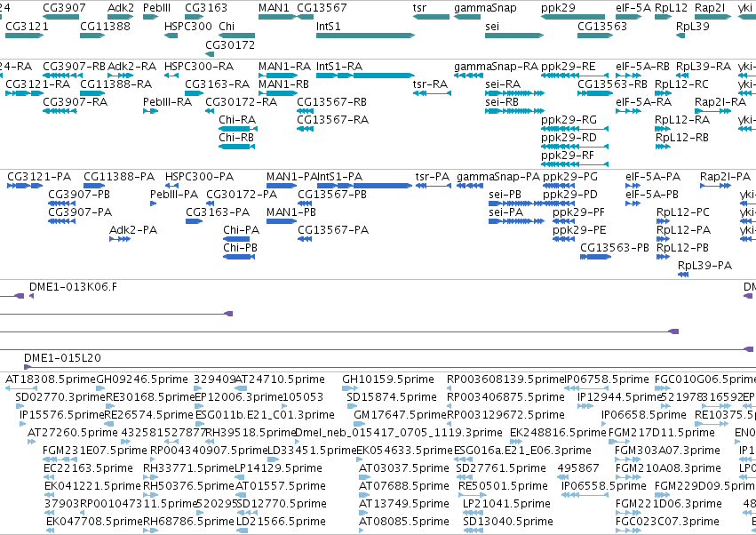Click EST AT08085.5prime

(x=404, y=522)
